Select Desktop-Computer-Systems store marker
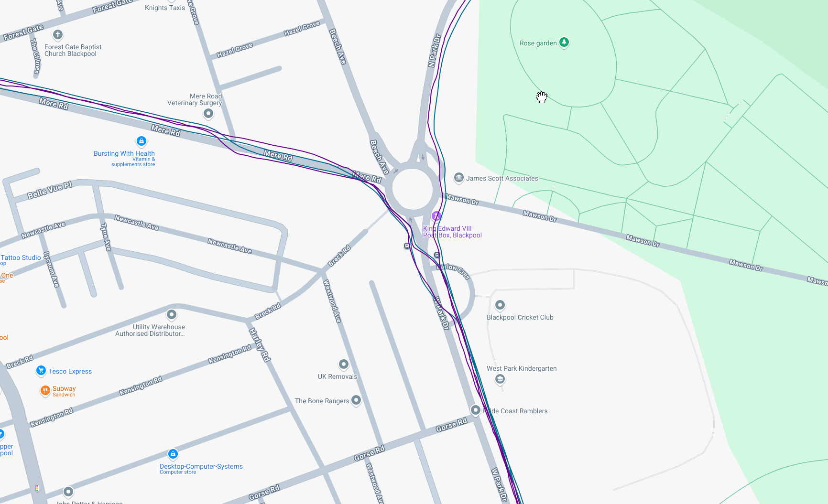 173,454
